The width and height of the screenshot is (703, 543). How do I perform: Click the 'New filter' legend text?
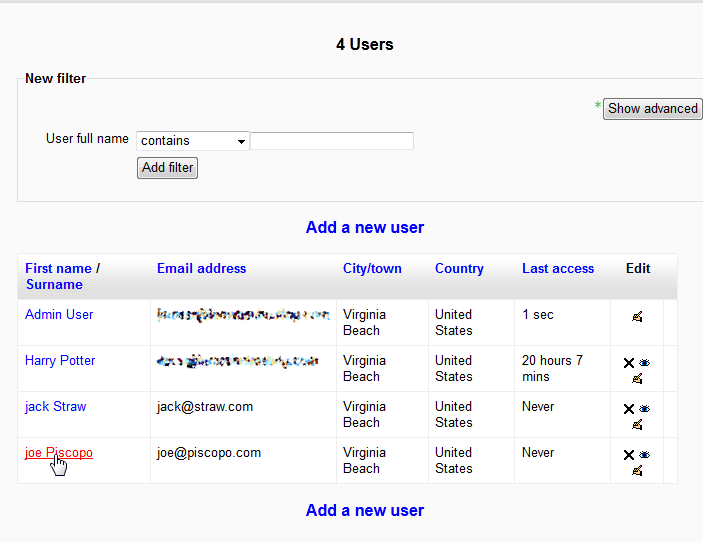click(x=55, y=78)
